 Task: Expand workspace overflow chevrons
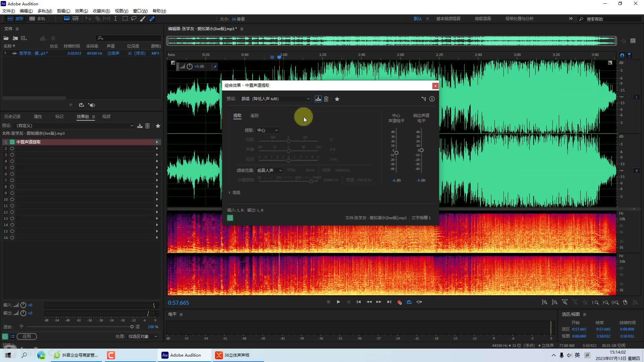571,19
